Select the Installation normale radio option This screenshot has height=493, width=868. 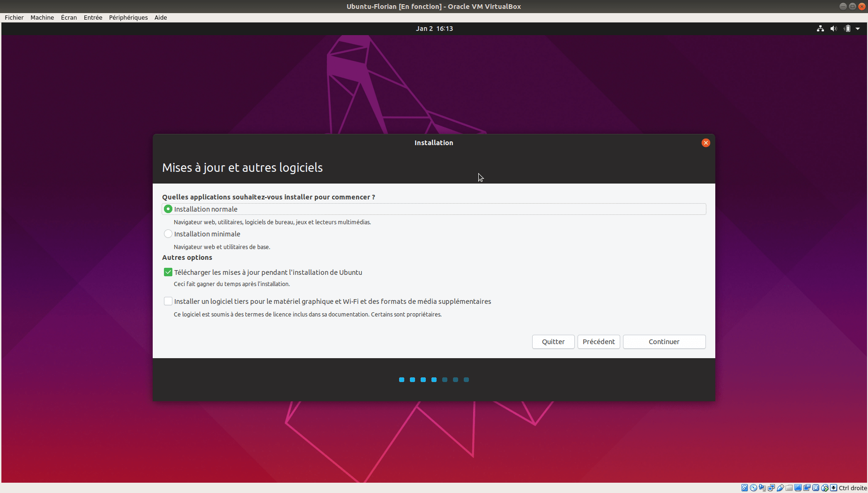pyautogui.click(x=168, y=209)
